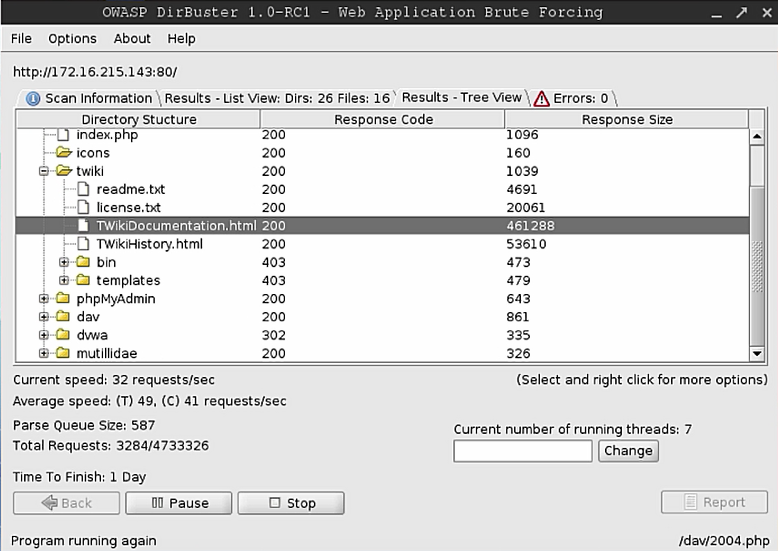Collapse the twiki directory node
Viewport: 778px width, 551px height.
pyautogui.click(x=44, y=171)
